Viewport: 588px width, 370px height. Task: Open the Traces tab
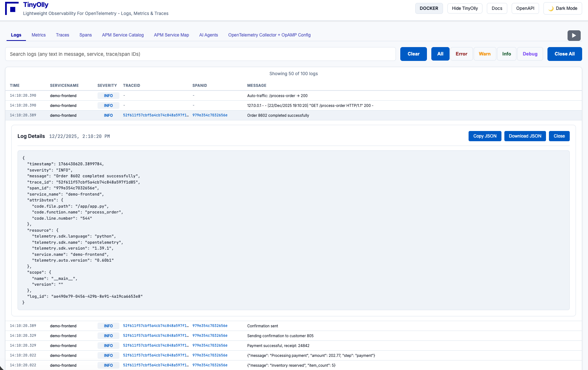tap(62, 35)
